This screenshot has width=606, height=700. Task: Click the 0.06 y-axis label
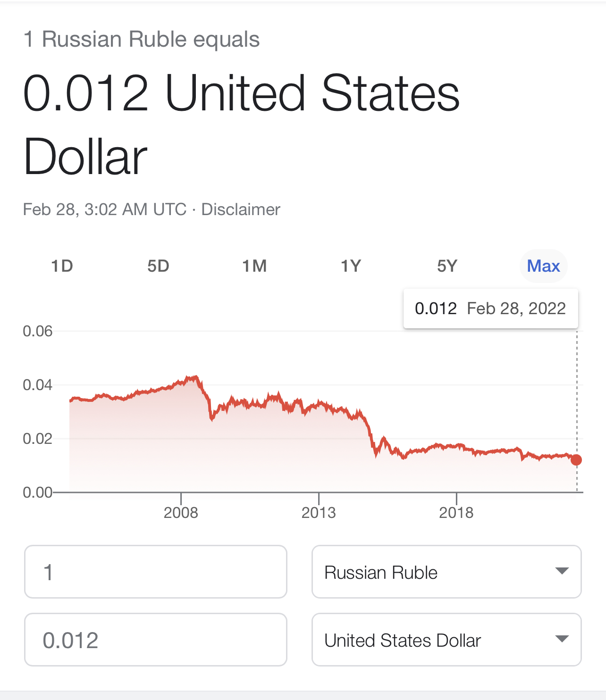click(38, 331)
